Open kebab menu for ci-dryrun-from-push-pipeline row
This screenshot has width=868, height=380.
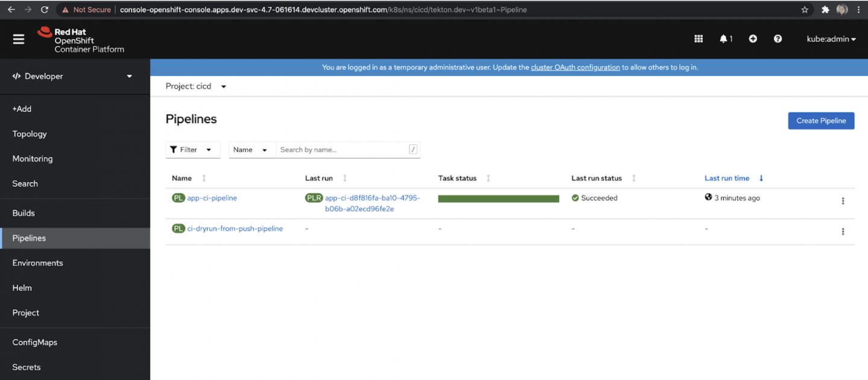[843, 232]
